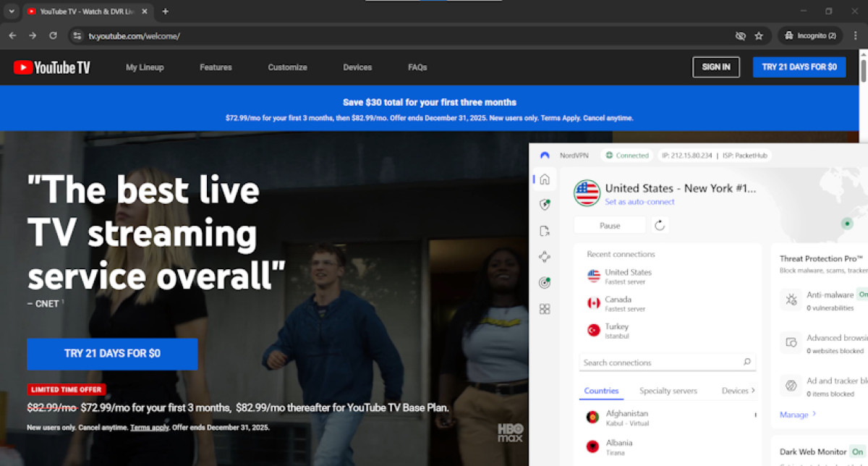Open Chrome's three-dot menu

point(854,35)
